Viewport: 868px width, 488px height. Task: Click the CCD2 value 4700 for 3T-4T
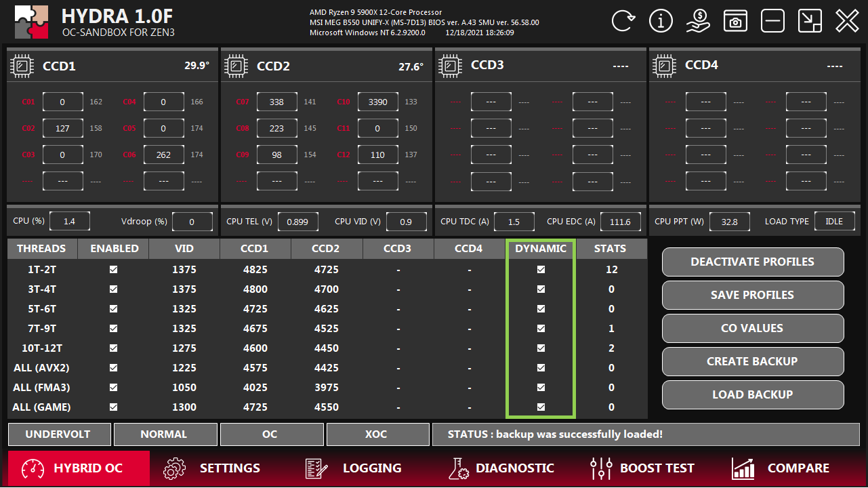[x=327, y=289]
